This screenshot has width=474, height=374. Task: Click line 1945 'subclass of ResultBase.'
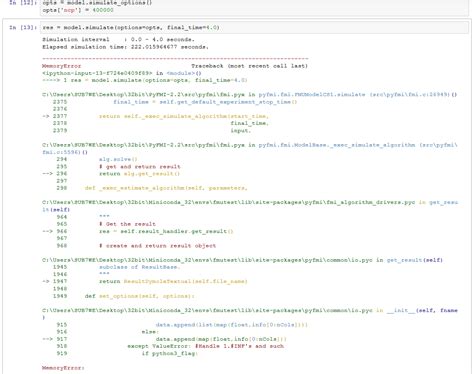[x=117, y=267]
